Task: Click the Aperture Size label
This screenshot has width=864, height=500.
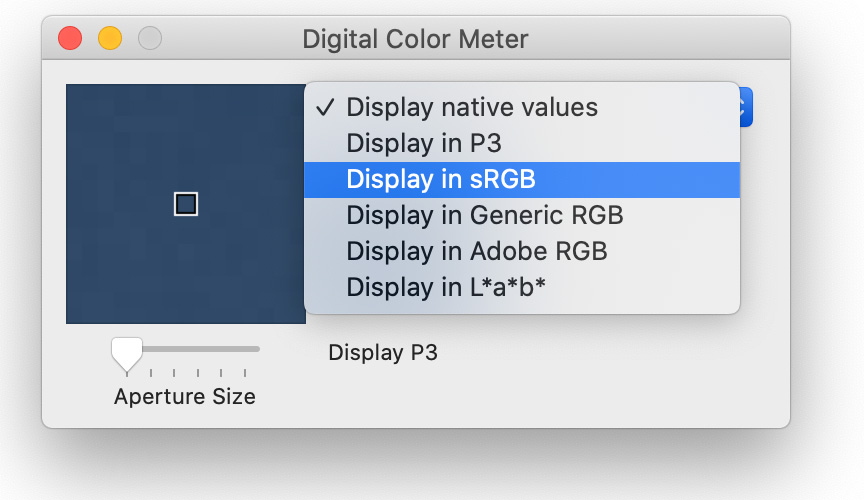Action: (185, 397)
